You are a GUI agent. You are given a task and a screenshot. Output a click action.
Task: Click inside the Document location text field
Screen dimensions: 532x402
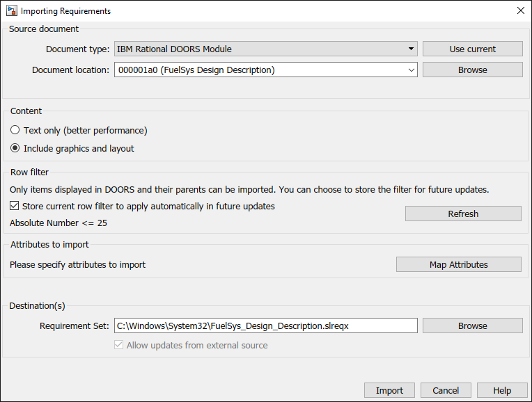coord(258,70)
